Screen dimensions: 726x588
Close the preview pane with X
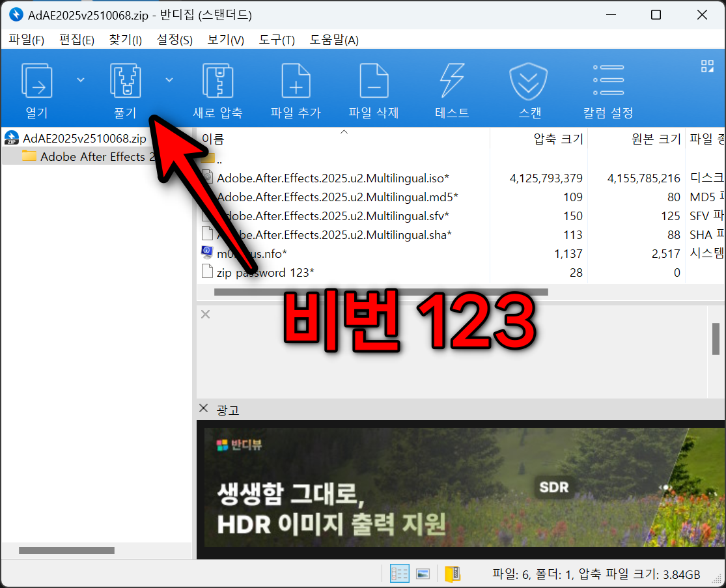(x=206, y=315)
